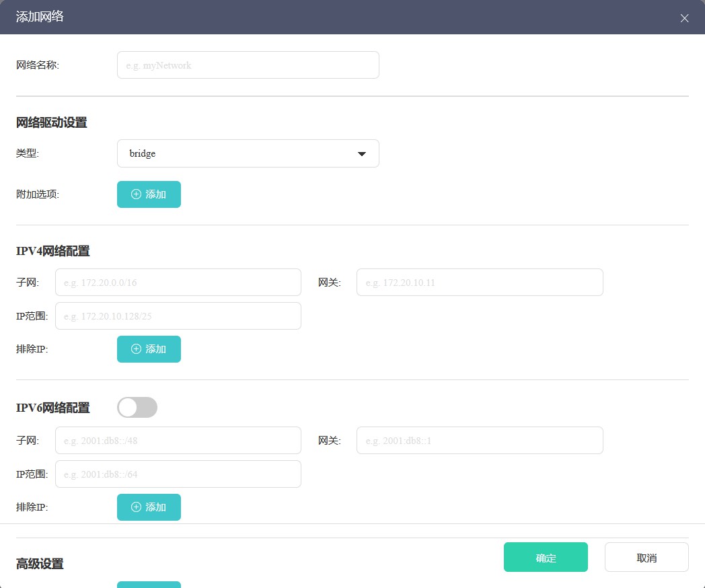Click the 取消 button
The width and height of the screenshot is (705, 588).
pyautogui.click(x=646, y=557)
